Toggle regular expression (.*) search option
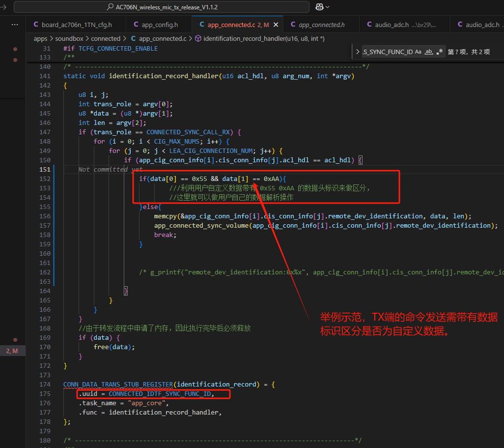Image resolution: width=504 pixels, height=448 pixels. pos(439,52)
